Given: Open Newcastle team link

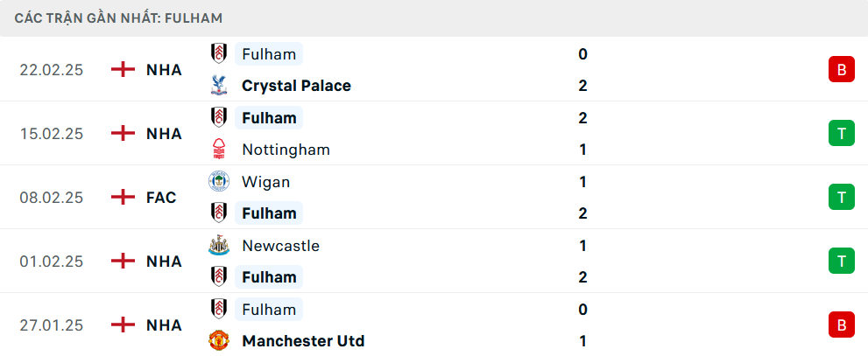Looking at the screenshot, I should 280,246.
